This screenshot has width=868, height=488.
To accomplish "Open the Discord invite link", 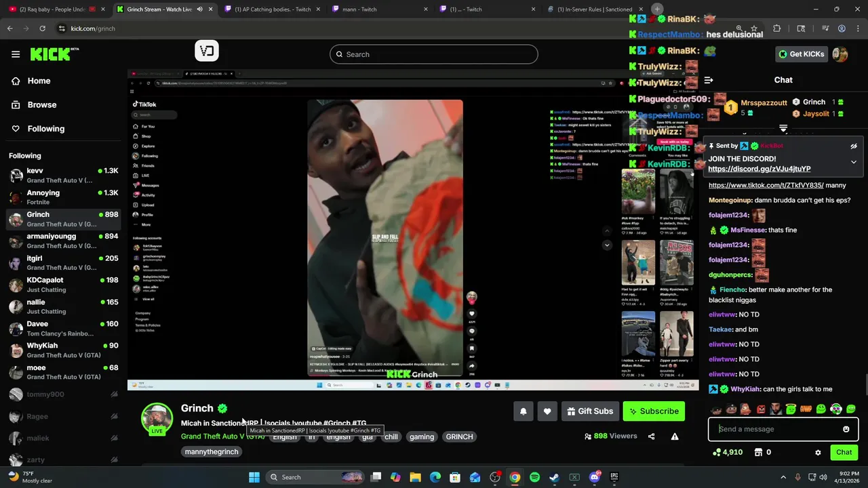I will [759, 169].
